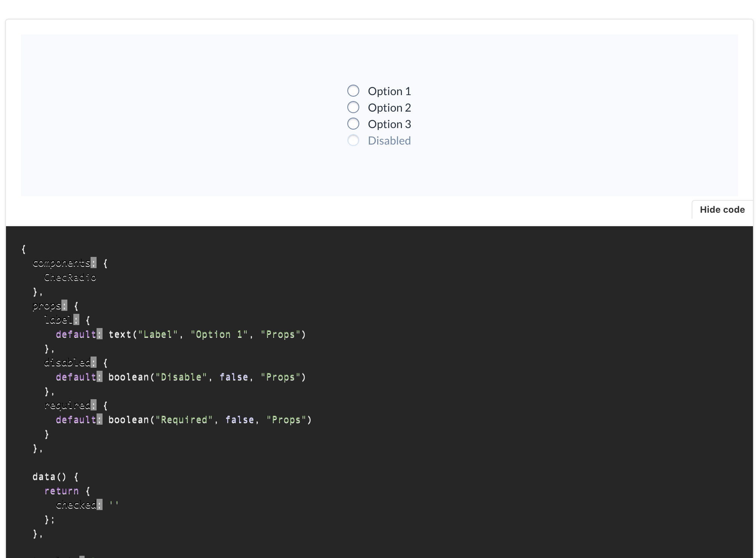Click the Option 3 label text

tap(390, 124)
